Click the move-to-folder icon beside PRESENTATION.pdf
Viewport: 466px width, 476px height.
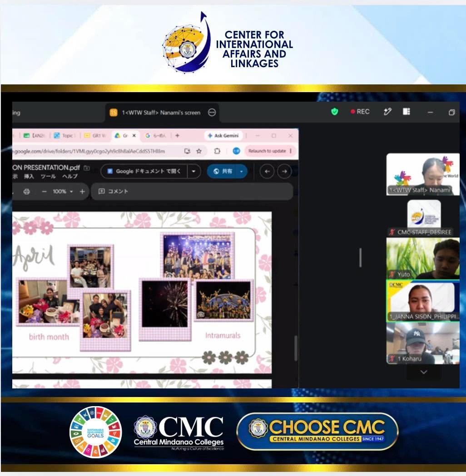[x=87, y=168]
